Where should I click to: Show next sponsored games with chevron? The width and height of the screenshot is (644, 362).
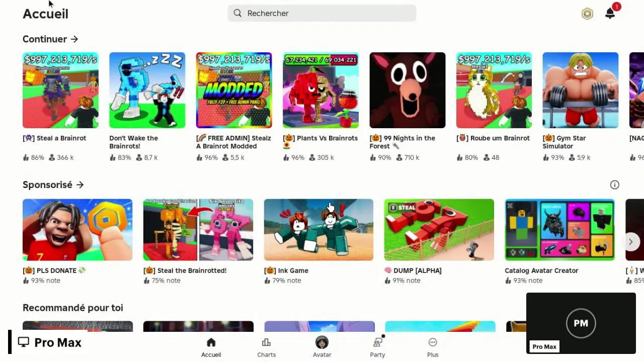coord(630,242)
